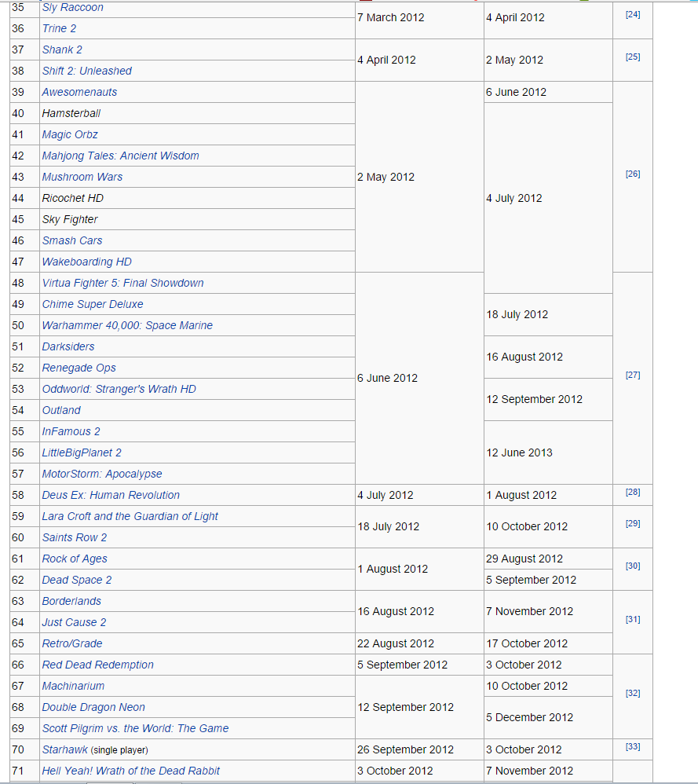
Task: Click the Double Dragon Neon link
Action: pyautogui.click(x=93, y=708)
